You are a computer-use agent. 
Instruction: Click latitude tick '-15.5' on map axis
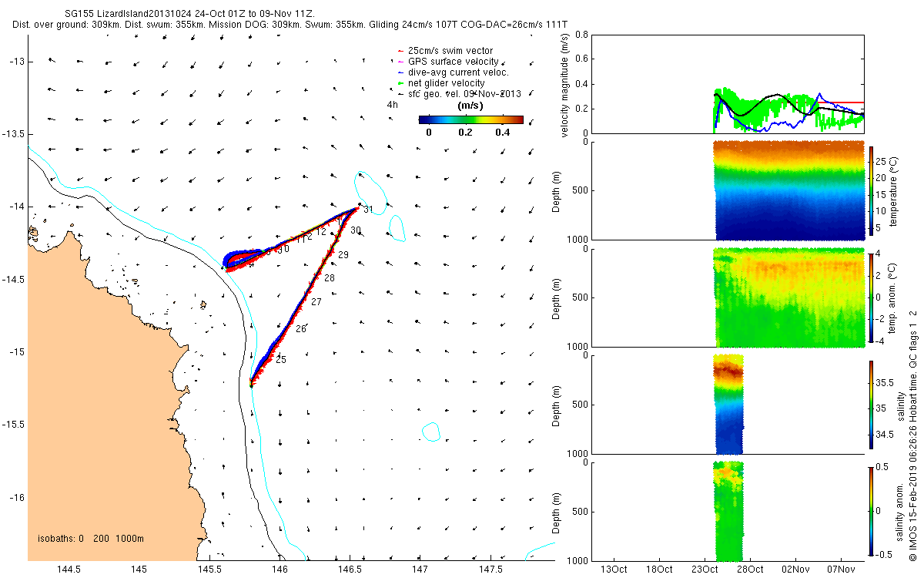(x=12, y=424)
